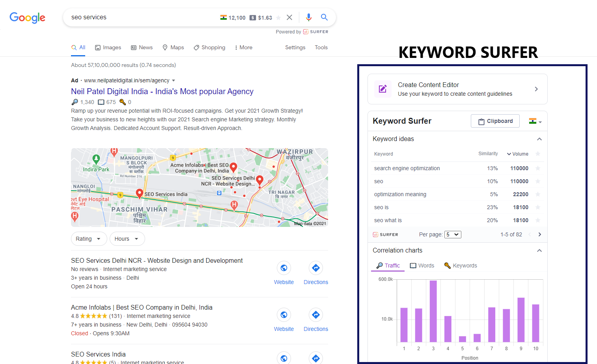Viewport: 597px width, 364px height.
Task: Go to next page of keyword ideas
Action: [x=540, y=234]
